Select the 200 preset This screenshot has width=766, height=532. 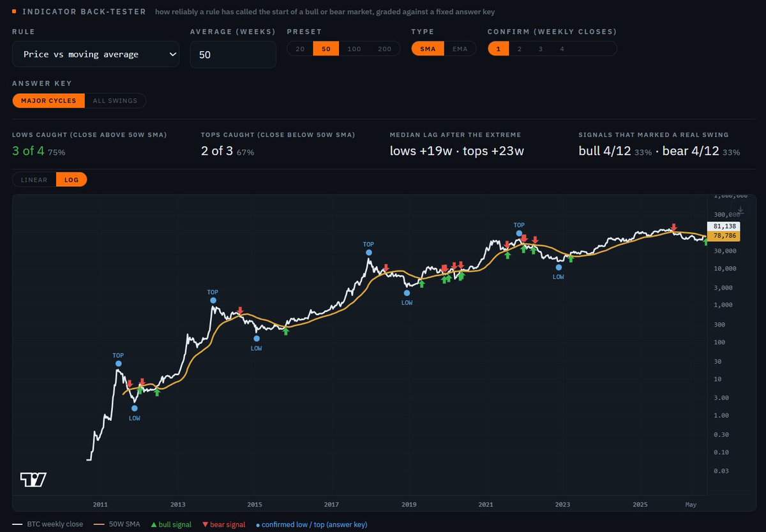[x=384, y=48]
